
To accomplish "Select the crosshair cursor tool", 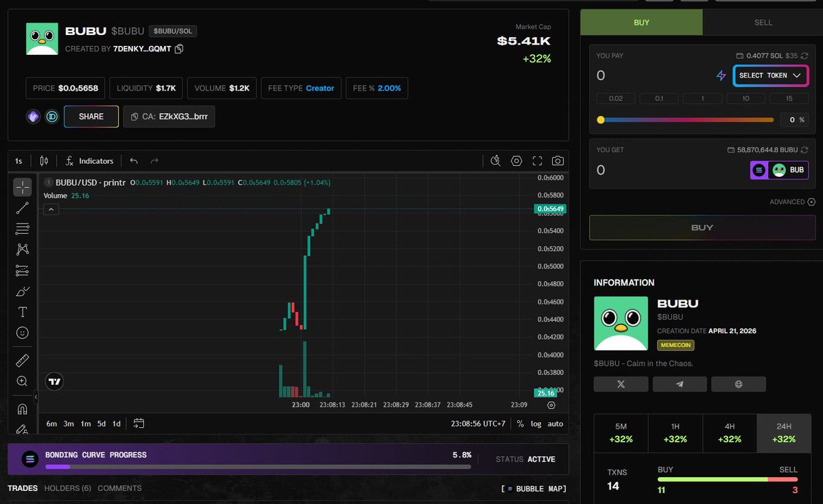I will [x=22, y=187].
